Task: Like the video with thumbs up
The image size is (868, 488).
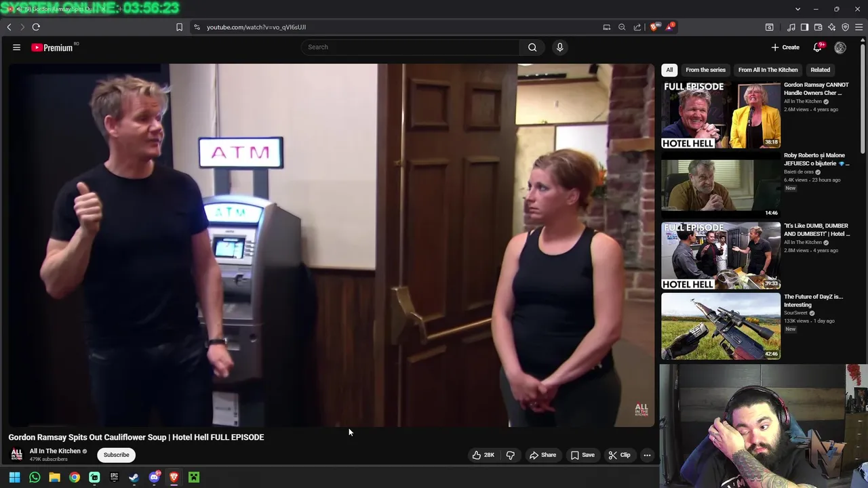Action: pyautogui.click(x=483, y=455)
